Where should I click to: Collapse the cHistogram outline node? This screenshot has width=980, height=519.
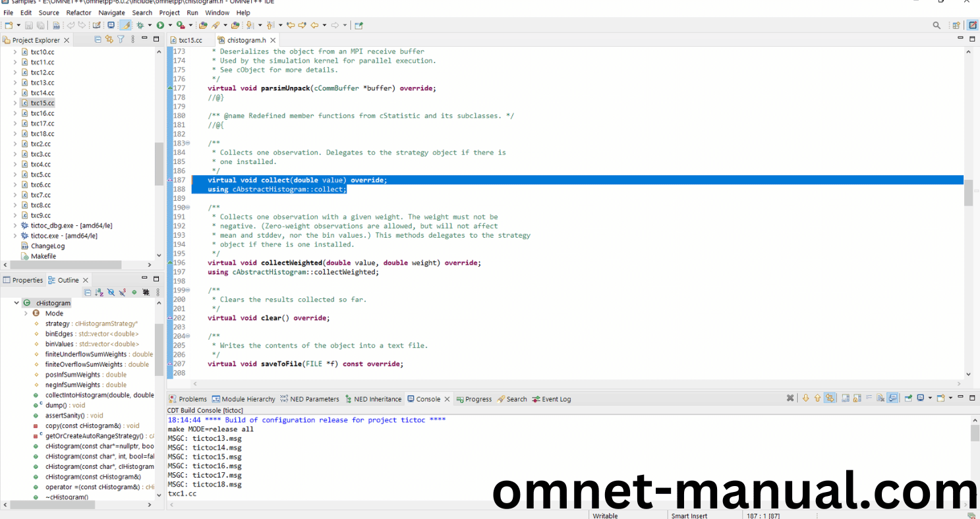click(16, 303)
